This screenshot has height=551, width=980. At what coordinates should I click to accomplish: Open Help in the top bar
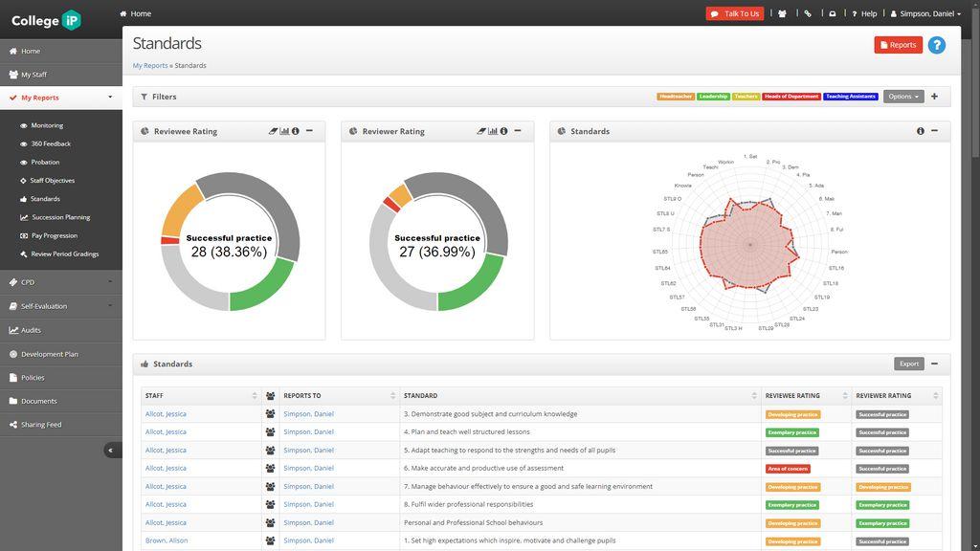click(x=864, y=13)
